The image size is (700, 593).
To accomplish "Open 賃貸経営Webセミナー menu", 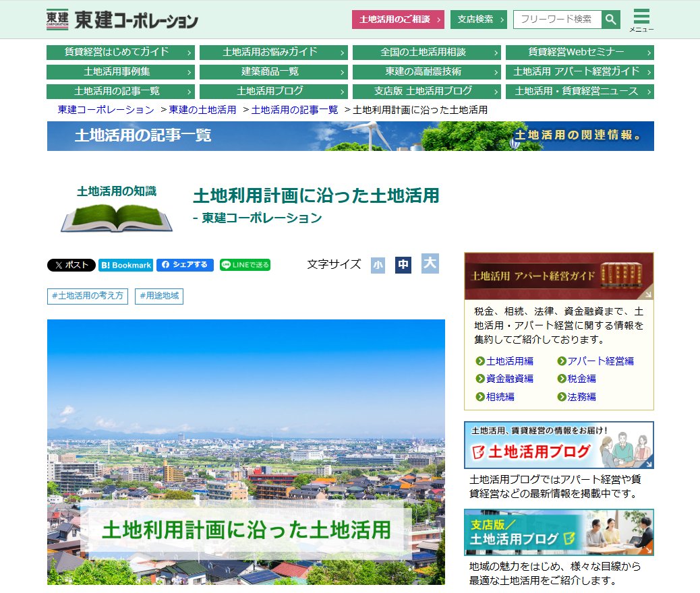I will point(580,52).
